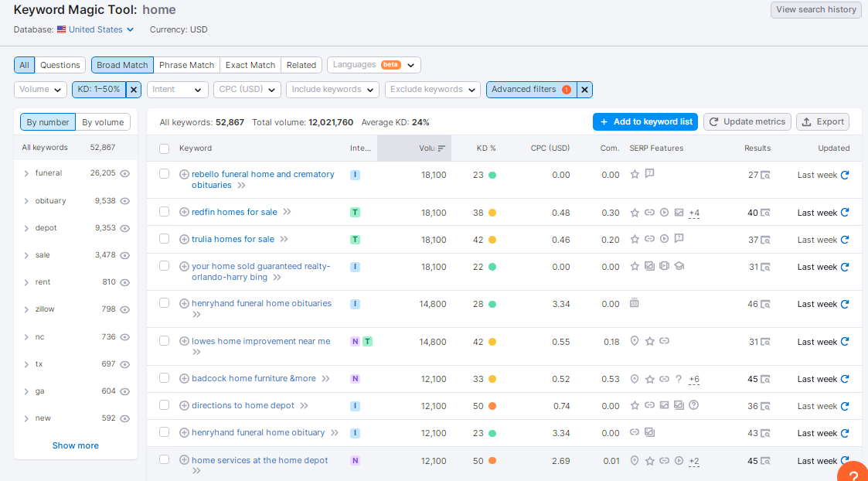868x481 pixels.
Task: Open the Languages beta dropdown
Action: [x=374, y=65]
